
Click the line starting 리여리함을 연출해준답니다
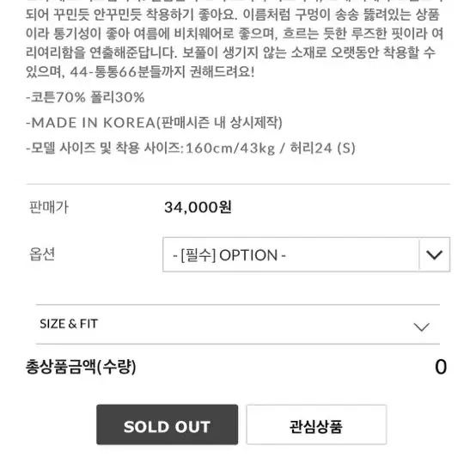[231, 52]
